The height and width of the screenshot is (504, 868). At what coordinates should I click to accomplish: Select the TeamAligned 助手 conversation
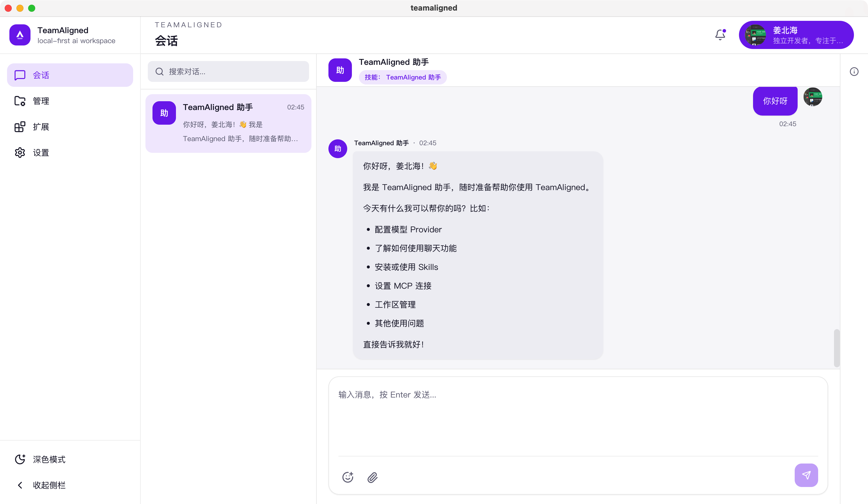point(228,123)
